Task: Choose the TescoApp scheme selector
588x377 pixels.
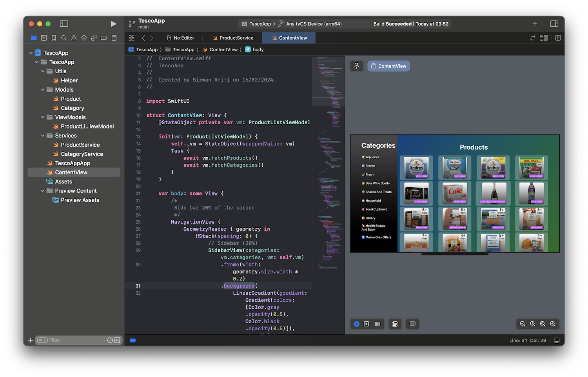Action: coord(256,24)
